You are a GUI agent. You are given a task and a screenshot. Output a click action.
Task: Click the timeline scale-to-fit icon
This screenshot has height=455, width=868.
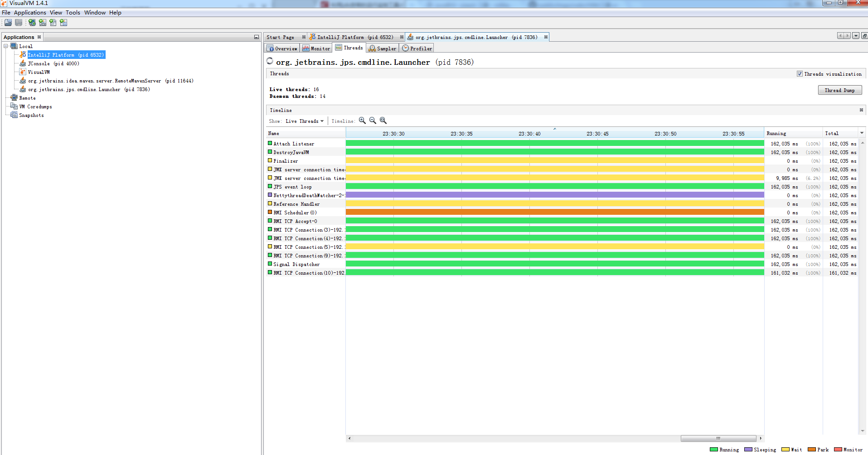(x=383, y=121)
